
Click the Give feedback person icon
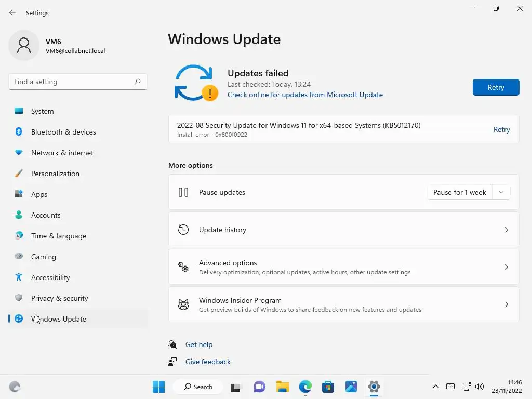[172, 362]
